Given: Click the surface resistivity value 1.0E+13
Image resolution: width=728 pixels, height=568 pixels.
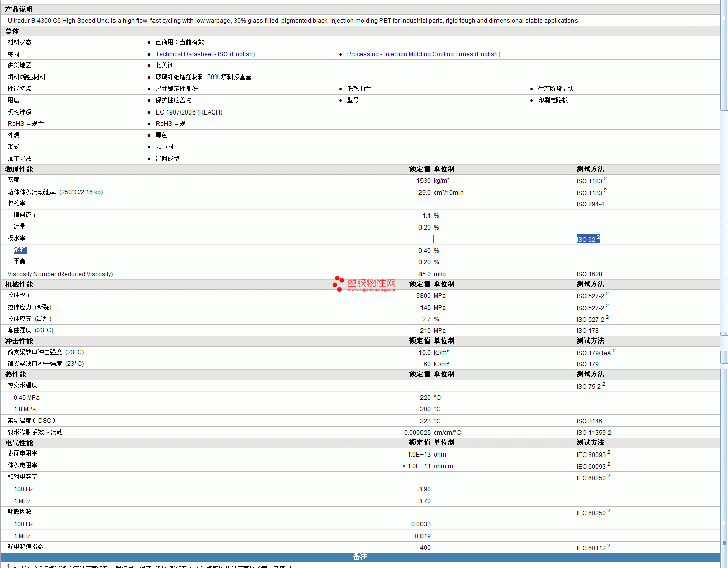Looking at the screenshot, I should pyautogui.click(x=419, y=455).
